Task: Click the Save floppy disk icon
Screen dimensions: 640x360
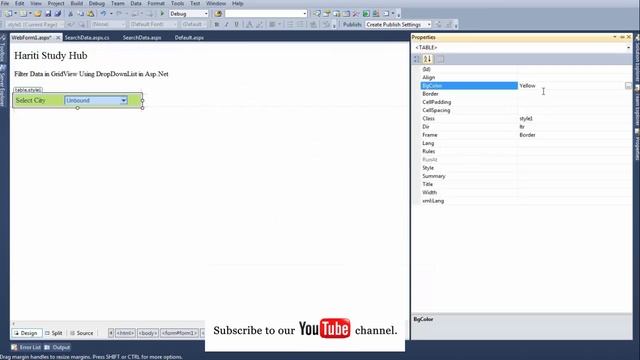Action: click(x=48, y=14)
